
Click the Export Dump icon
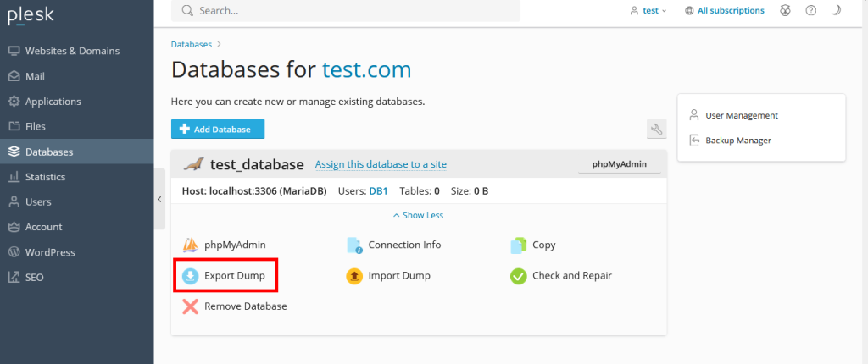point(191,276)
